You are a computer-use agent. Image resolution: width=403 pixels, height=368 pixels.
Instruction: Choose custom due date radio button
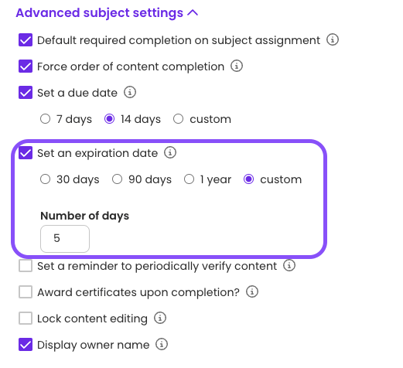[x=178, y=119]
